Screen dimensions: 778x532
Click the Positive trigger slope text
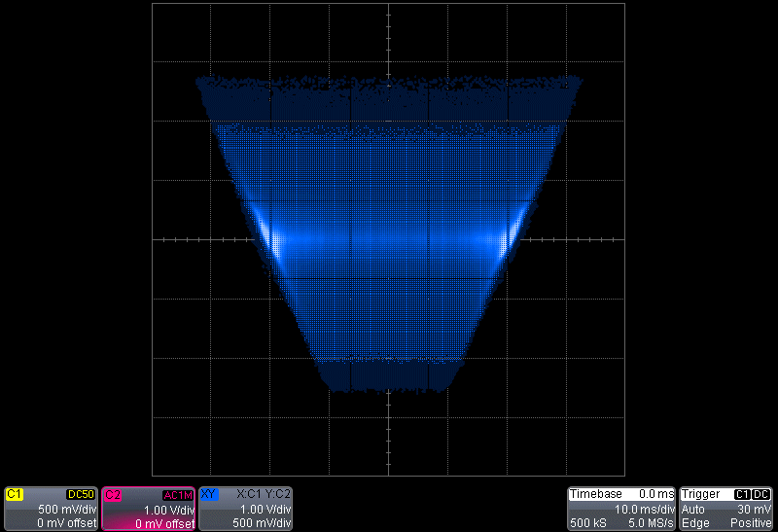point(750,523)
